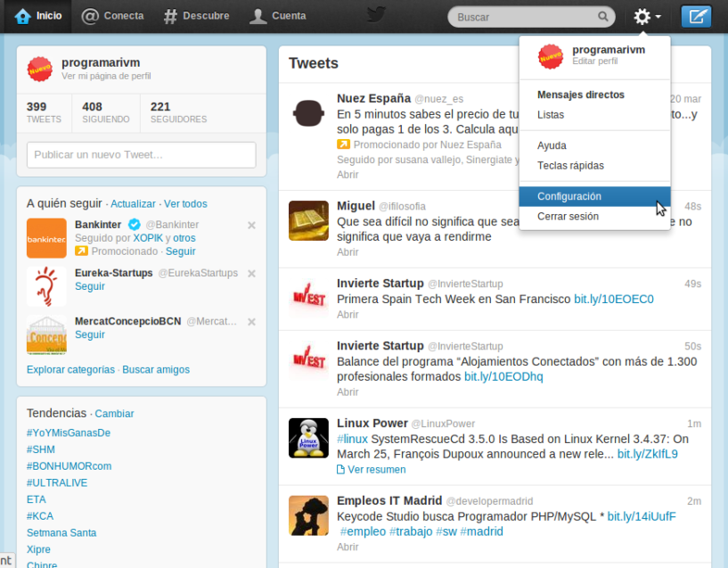Open the Descubre tab
Screen dimensions: 728x568
point(197,16)
